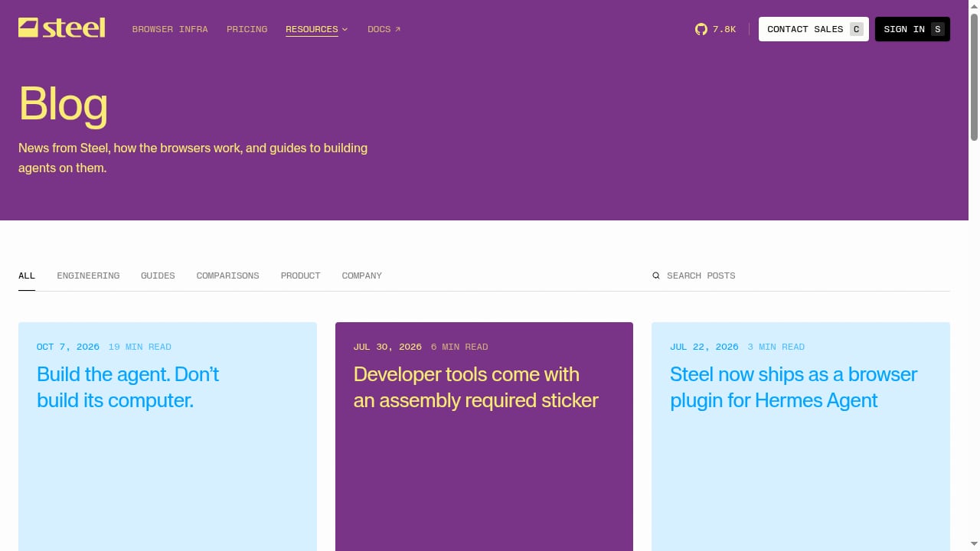Open the GitHub icon link
This screenshot has width=980, height=551.
tap(701, 29)
